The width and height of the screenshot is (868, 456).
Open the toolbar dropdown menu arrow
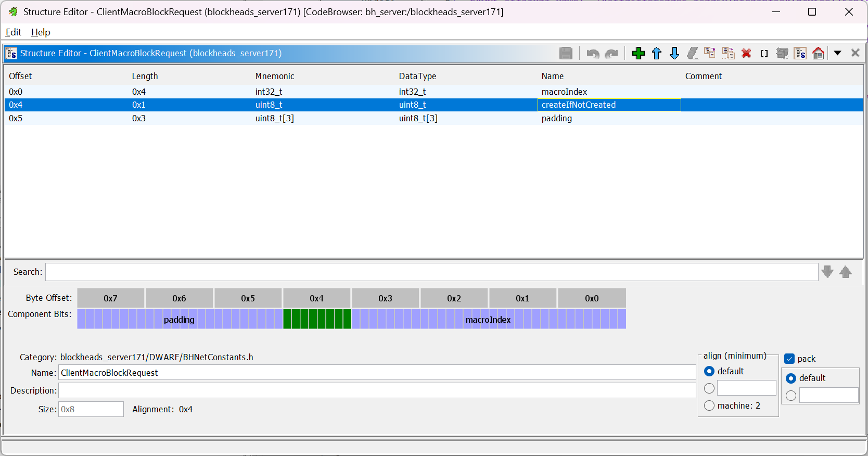[838, 53]
